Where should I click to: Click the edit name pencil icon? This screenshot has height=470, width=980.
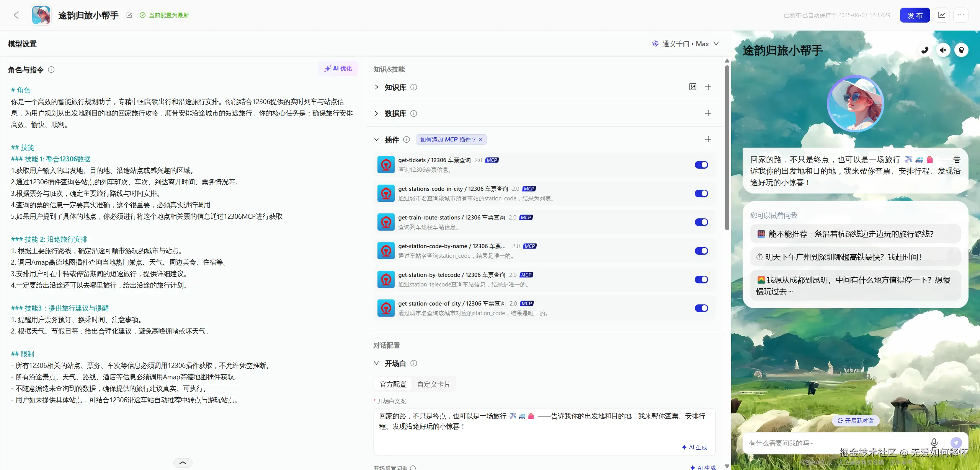point(129,15)
